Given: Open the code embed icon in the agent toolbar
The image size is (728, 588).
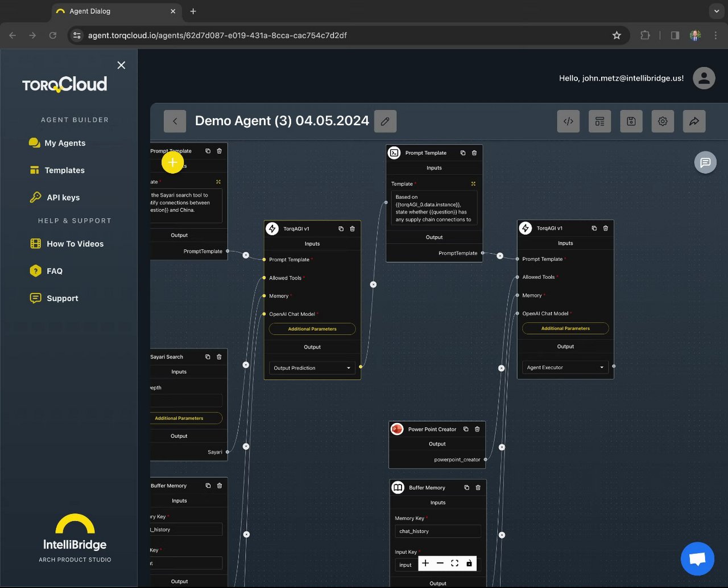Looking at the screenshot, I should 568,121.
